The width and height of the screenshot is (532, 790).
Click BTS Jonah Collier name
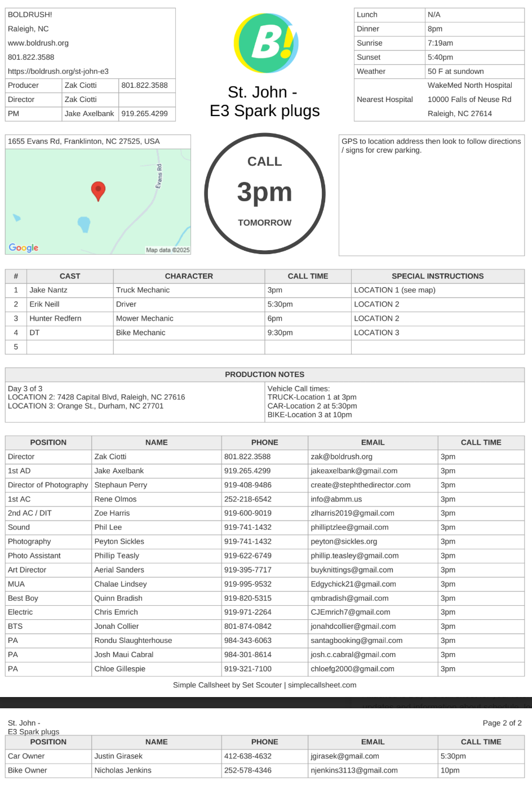click(117, 627)
